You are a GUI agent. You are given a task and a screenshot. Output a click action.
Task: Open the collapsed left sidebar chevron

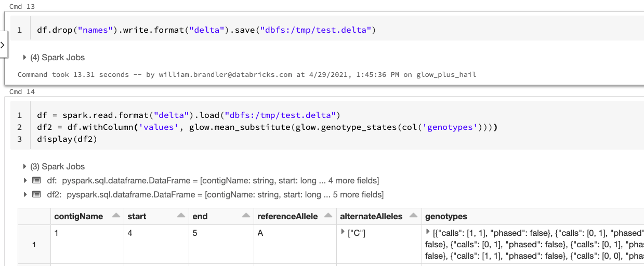click(3, 45)
